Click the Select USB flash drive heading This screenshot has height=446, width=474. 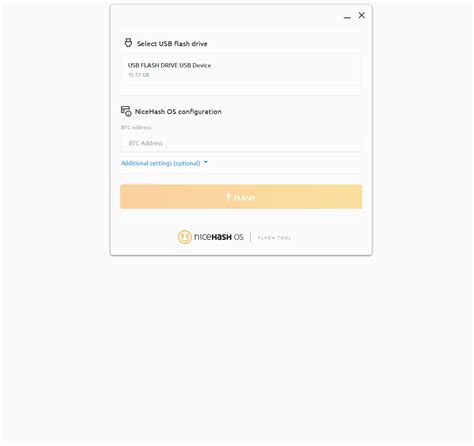coord(172,44)
